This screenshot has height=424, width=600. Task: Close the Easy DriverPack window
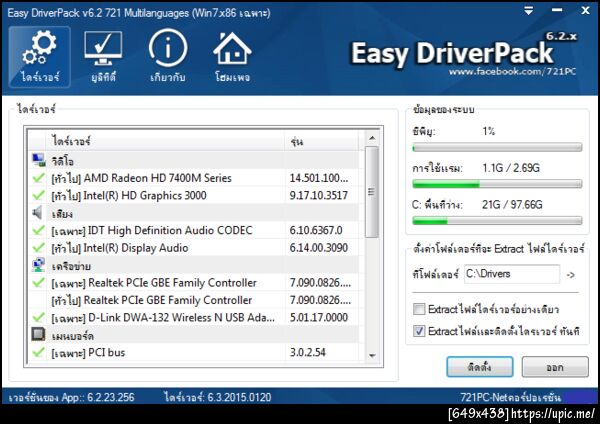tap(585, 11)
